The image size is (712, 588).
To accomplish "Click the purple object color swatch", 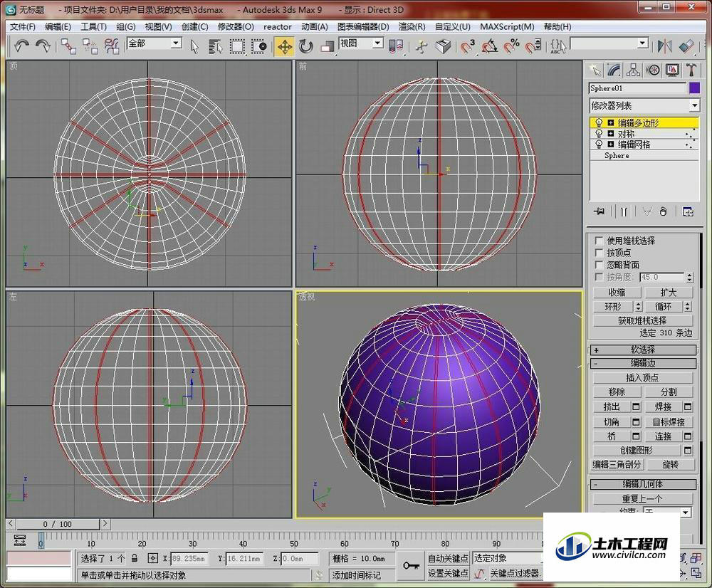I will (x=694, y=88).
